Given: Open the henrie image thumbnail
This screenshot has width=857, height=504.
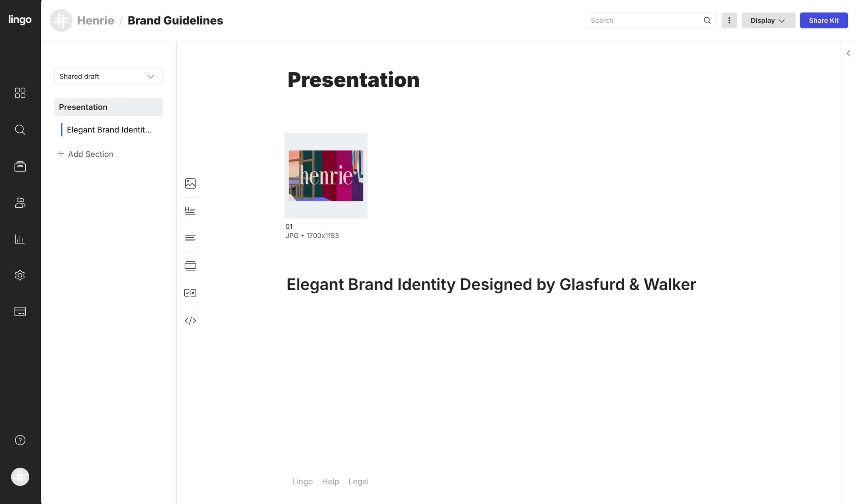Looking at the screenshot, I should click(x=326, y=176).
